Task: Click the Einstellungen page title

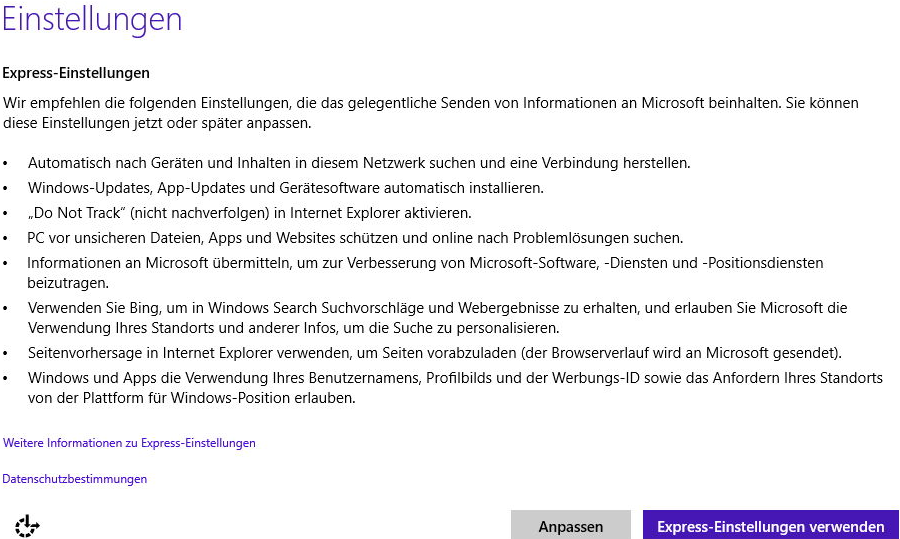Action: point(92,20)
